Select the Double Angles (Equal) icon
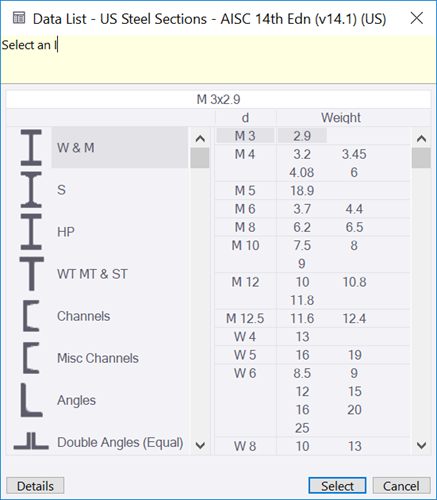437x500 pixels. 31,441
